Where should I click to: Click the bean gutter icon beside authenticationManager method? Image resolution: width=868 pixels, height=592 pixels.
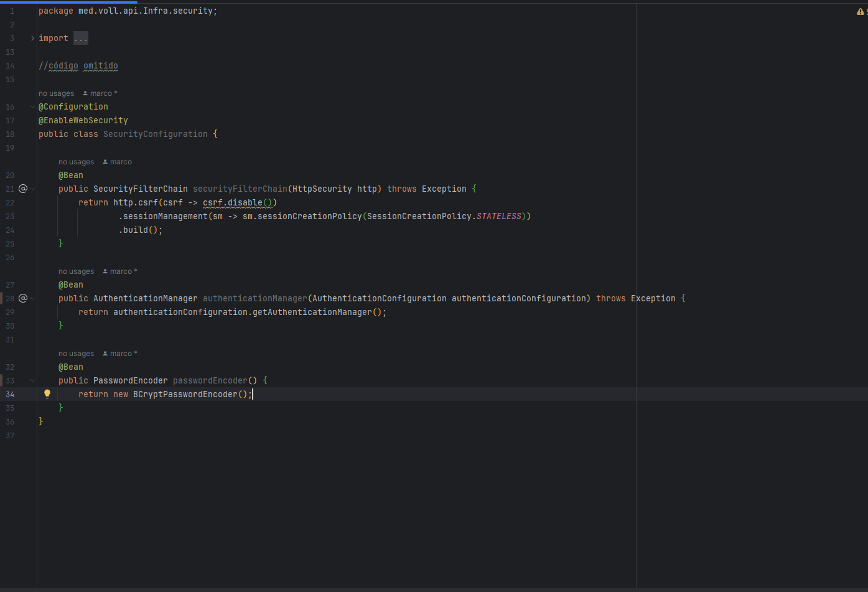point(23,298)
